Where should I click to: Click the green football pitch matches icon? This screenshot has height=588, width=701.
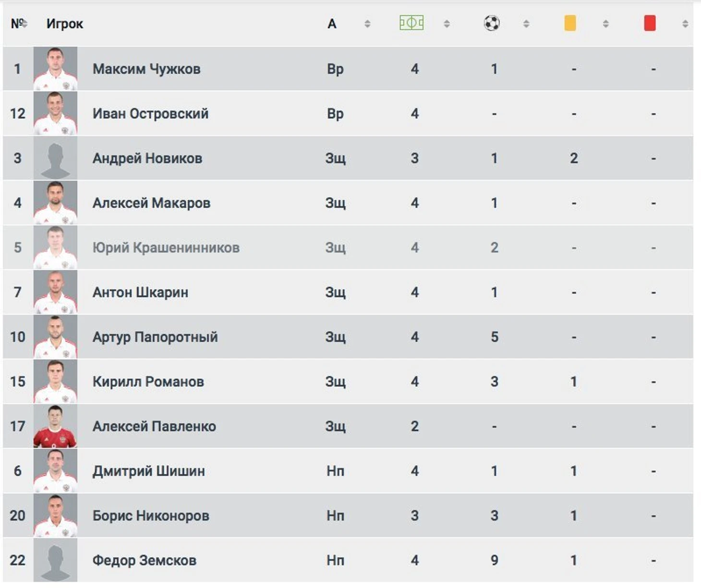411,23
